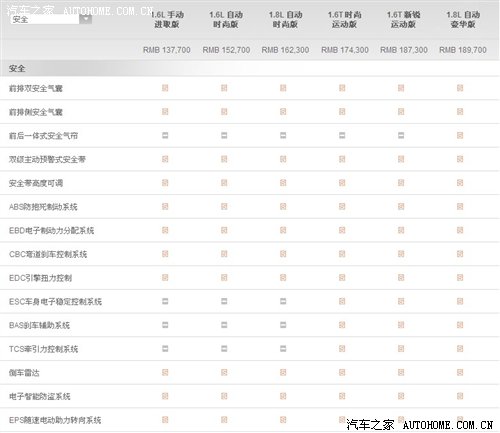
Task: Click 前后一体式安全气帘 dash icon for 1.8L 自动时尚版
Action: click(283, 135)
